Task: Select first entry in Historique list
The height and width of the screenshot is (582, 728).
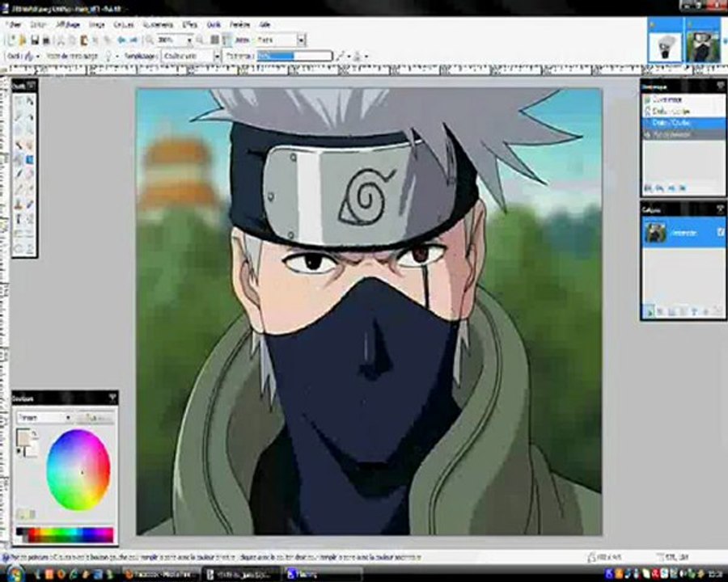Action: click(x=683, y=99)
